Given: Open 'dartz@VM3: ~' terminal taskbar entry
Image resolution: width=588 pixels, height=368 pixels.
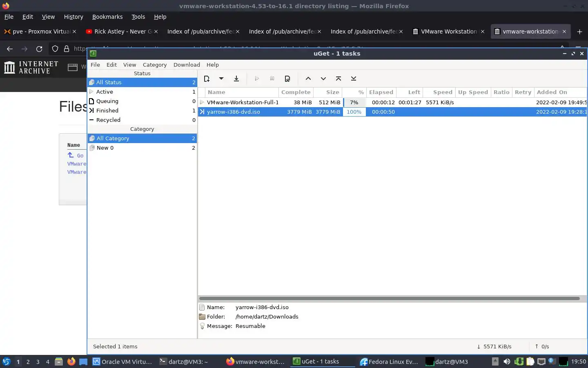Looking at the screenshot, I should point(184,361).
